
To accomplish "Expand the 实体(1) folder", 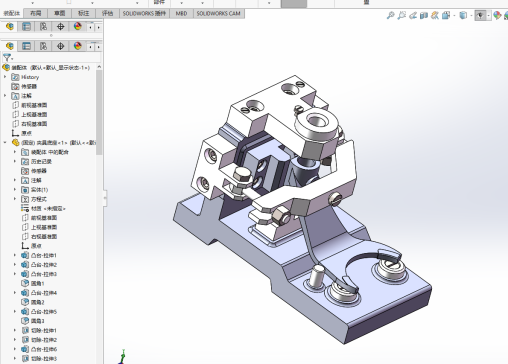I will [x=15, y=190].
